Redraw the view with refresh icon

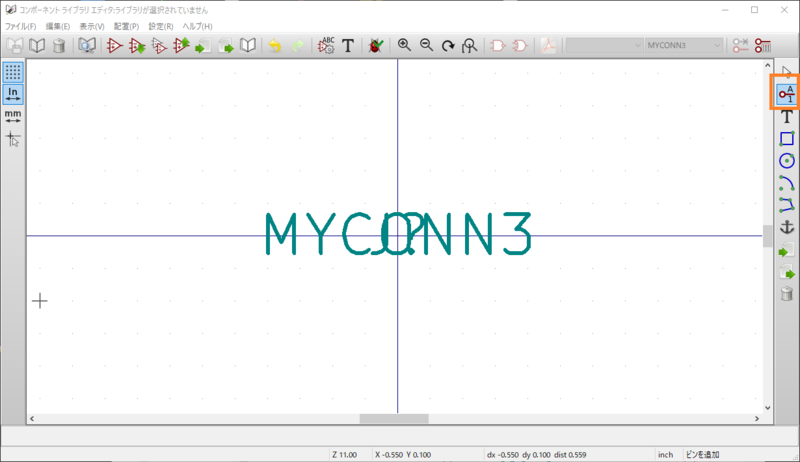point(448,46)
